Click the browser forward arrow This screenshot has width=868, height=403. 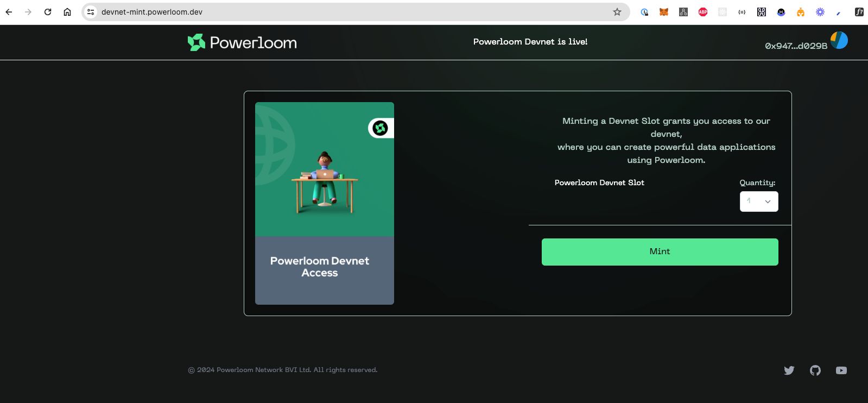tap(28, 12)
